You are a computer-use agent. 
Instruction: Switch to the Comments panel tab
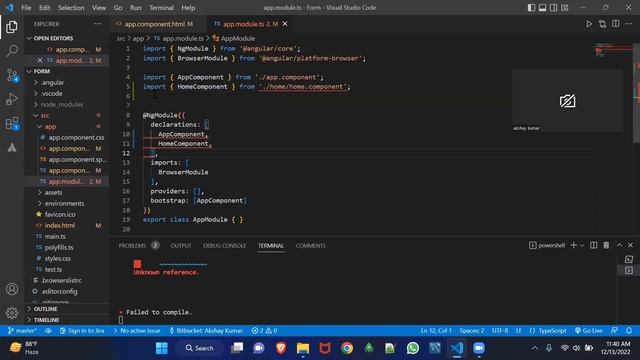tap(311, 246)
